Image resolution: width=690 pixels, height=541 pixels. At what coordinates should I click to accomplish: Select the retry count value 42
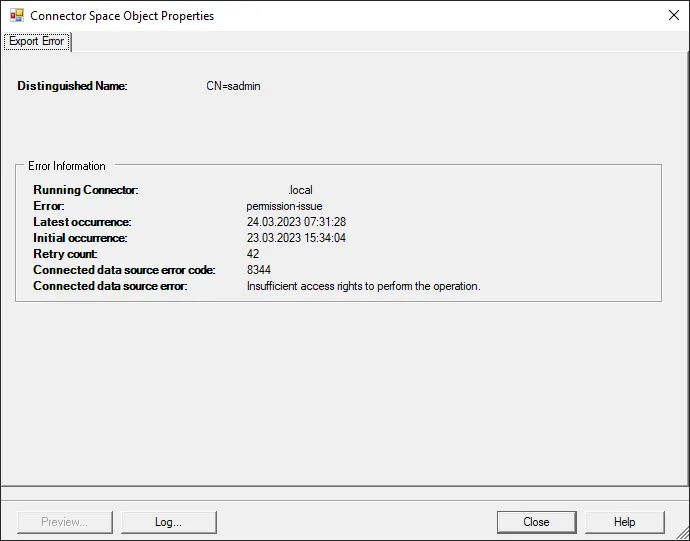pos(253,254)
